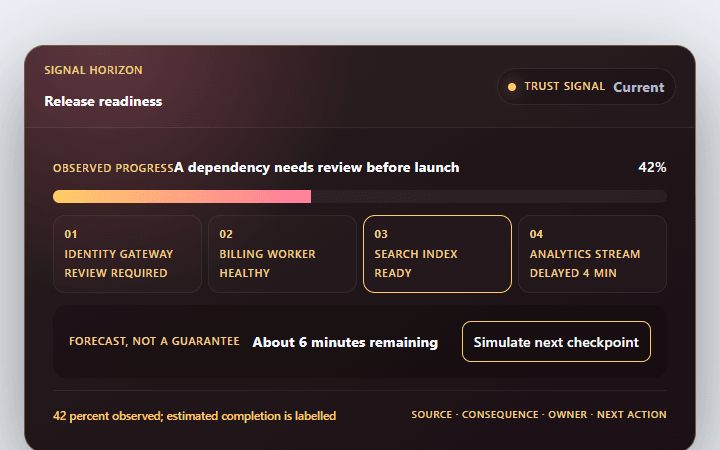Image resolution: width=720 pixels, height=450 pixels.
Task: Click 'About 6 minutes remaining' forecast text
Action: pyautogui.click(x=345, y=342)
